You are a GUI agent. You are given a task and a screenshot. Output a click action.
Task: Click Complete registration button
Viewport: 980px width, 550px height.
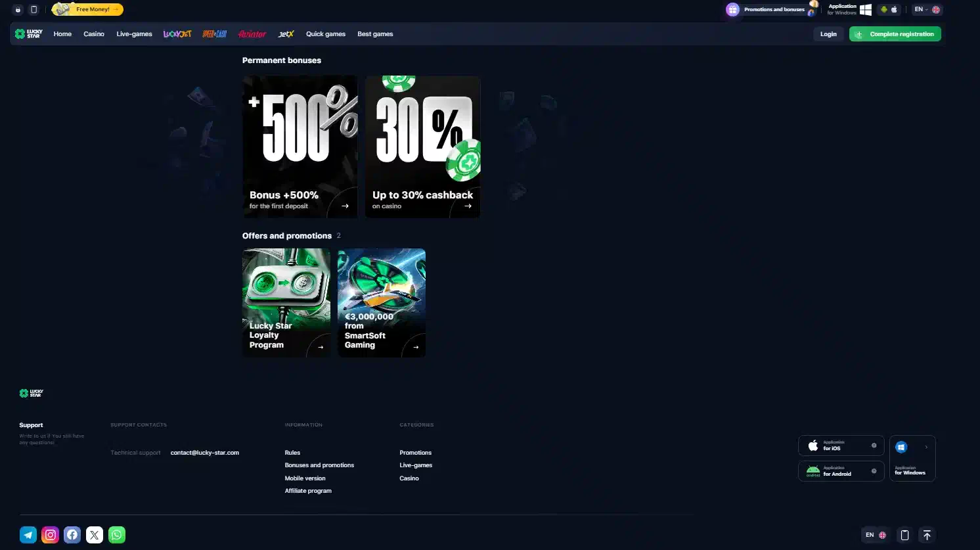[x=895, y=34]
